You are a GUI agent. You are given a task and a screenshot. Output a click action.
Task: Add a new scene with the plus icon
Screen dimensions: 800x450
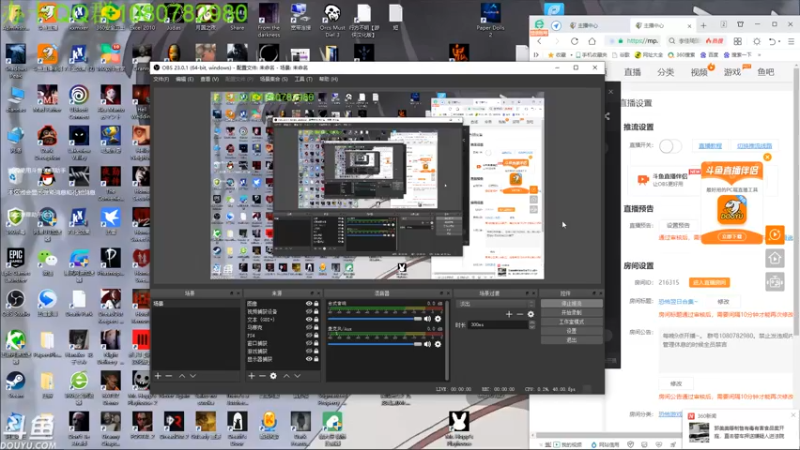tap(158, 376)
